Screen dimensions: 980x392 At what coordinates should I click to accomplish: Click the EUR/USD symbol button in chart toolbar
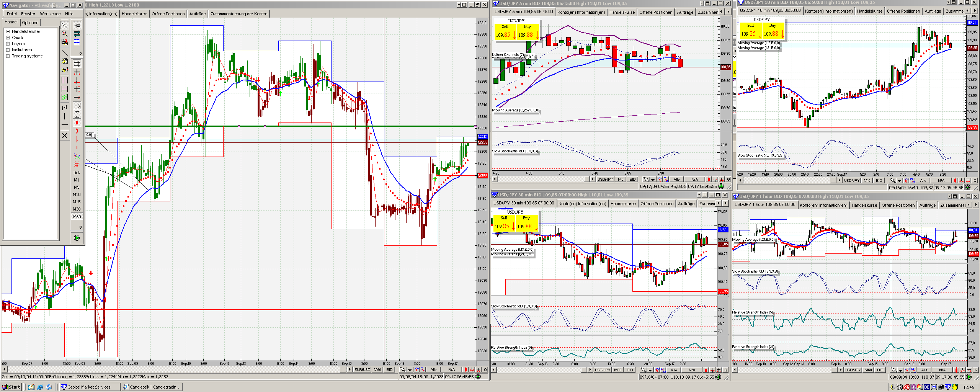click(x=363, y=370)
